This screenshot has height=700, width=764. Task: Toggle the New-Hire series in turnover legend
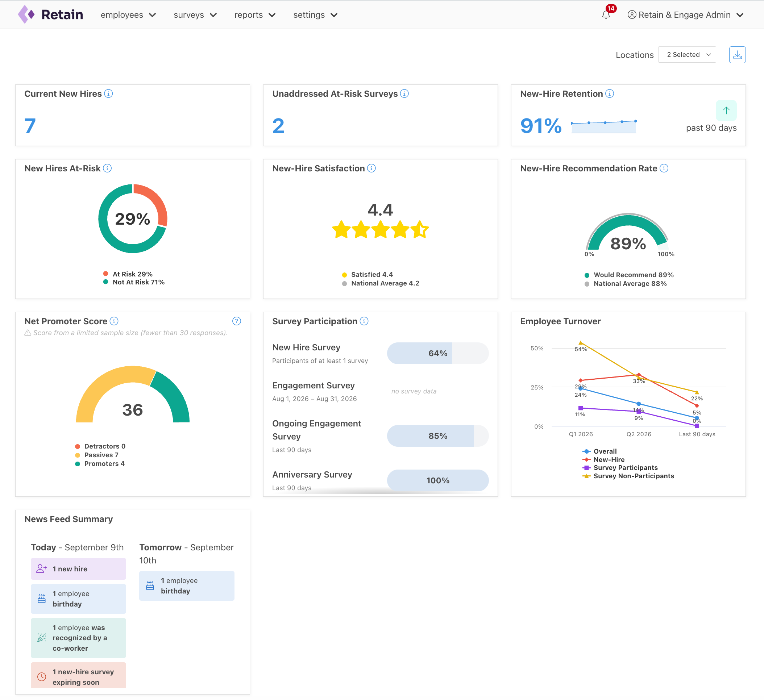[x=603, y=459]
